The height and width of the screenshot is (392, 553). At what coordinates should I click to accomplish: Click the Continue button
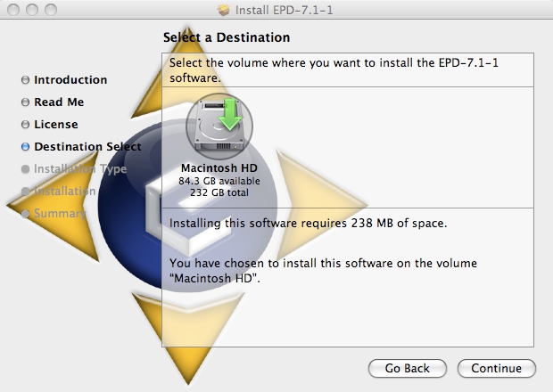(x=497, y=369)
